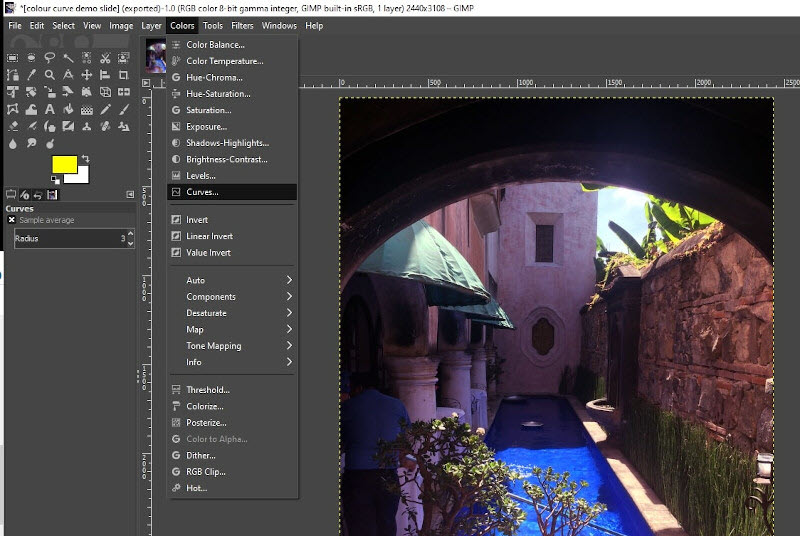Open the Filters menu
The width and height of the screenshot is (800, 536).
pyautogui.click(x=242, y=25)
